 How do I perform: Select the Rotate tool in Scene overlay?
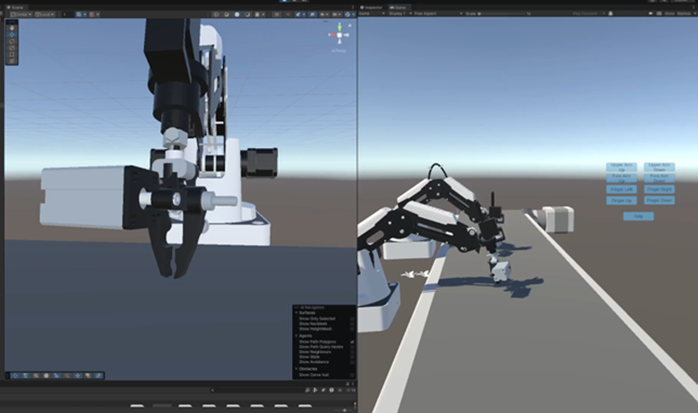pyautogui.click(x=11, y=41)
